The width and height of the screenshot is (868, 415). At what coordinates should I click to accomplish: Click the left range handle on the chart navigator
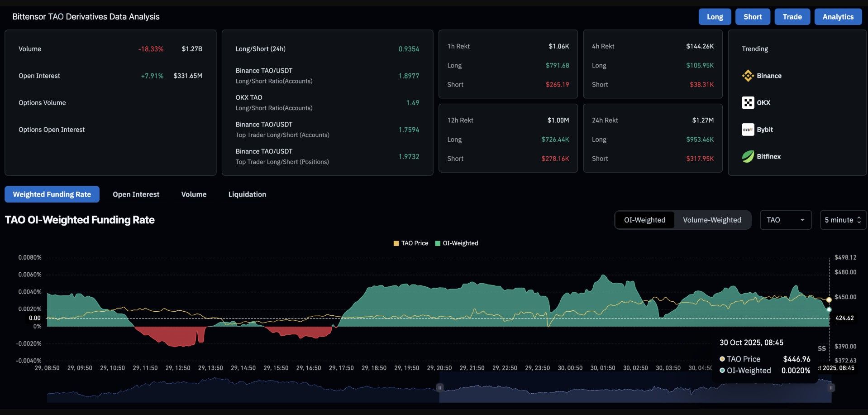coord(439,387)
